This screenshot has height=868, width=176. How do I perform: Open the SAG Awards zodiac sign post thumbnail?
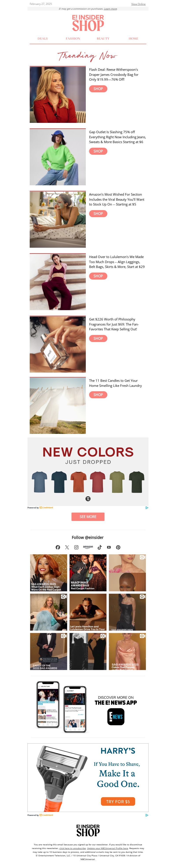pos(49,573)
